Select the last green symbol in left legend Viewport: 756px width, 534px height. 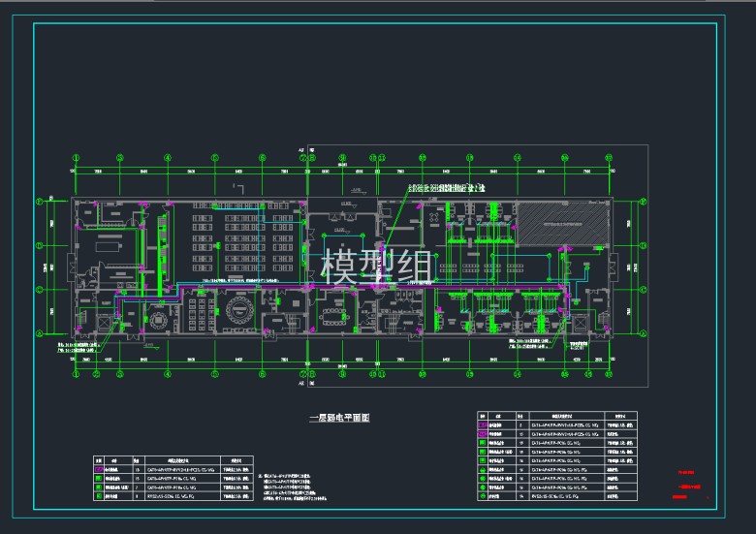[98, 496]
